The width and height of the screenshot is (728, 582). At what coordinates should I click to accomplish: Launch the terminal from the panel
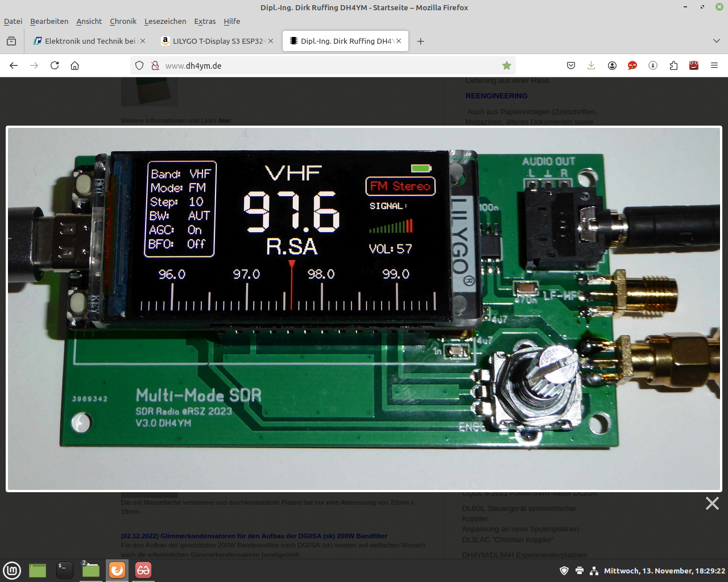pos(64,570)
